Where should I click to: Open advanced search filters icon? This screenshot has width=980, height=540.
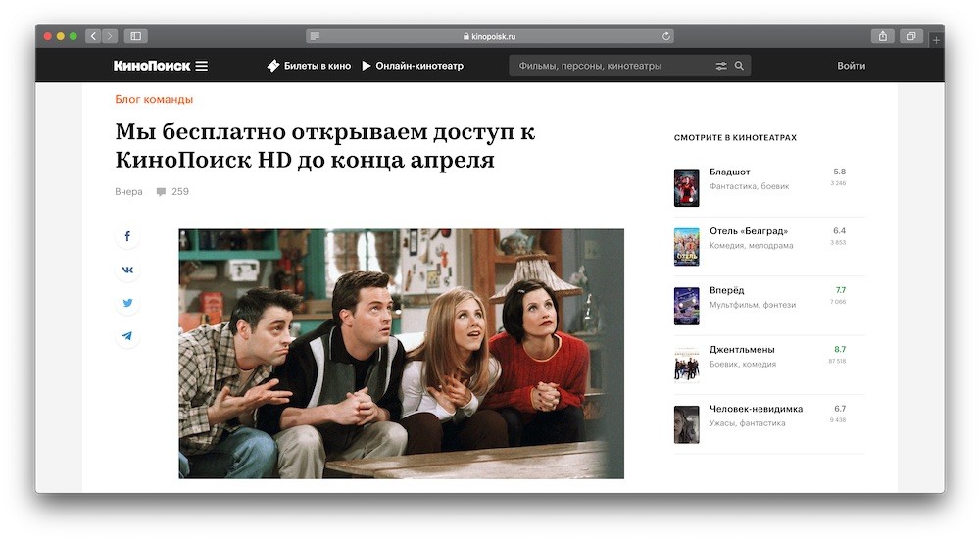click(x=721, y=66)
